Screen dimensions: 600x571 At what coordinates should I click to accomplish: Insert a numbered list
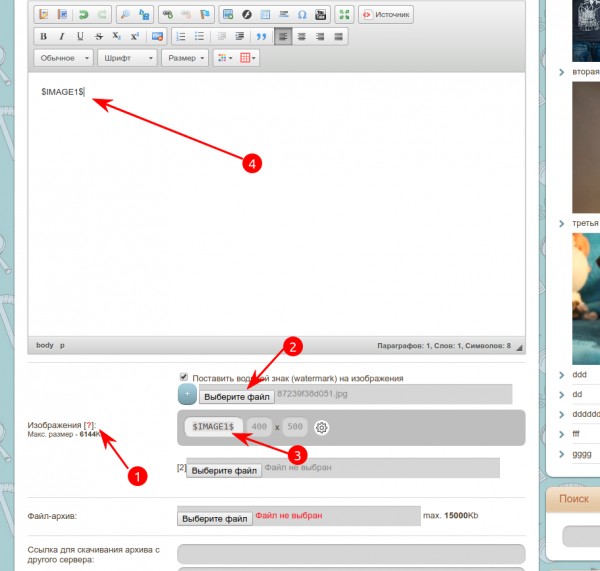pos(181,36)
